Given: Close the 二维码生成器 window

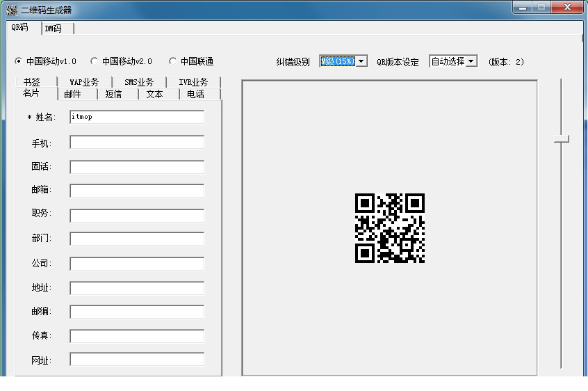Looking at the screenshot, I should [567, 8].
